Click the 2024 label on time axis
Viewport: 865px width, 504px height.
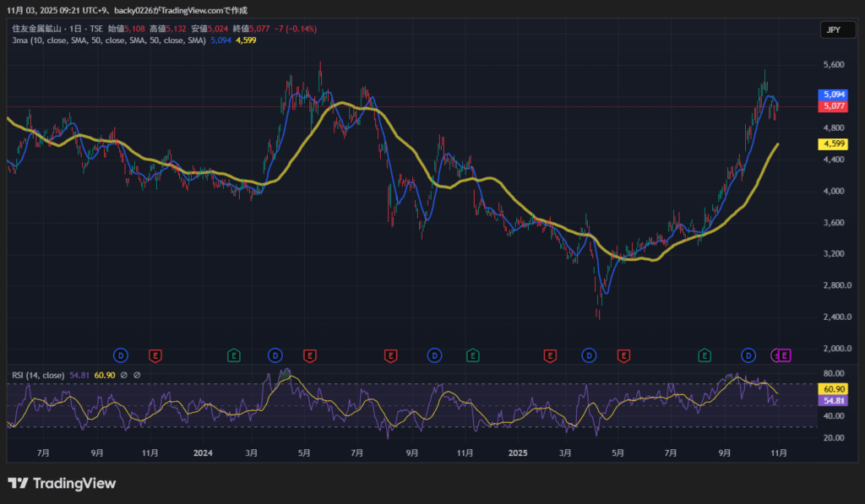203,453
